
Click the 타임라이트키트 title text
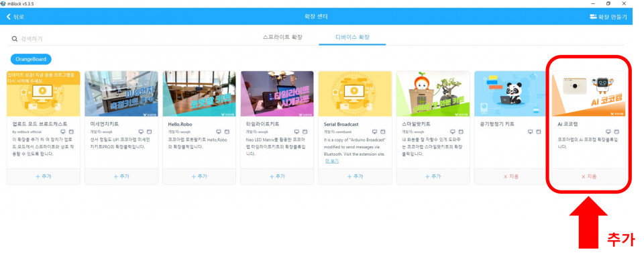[x=263, y=123]
